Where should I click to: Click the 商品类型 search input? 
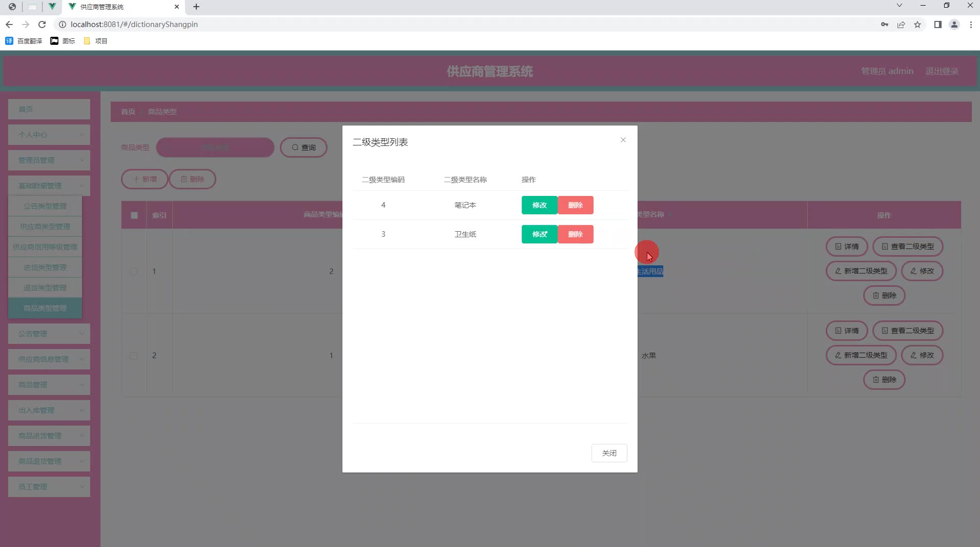[215, 147]
